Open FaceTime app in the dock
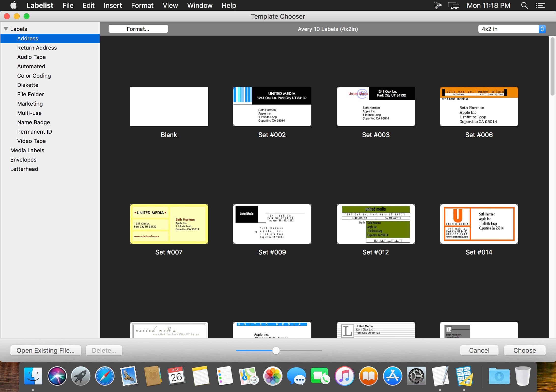 320,376
